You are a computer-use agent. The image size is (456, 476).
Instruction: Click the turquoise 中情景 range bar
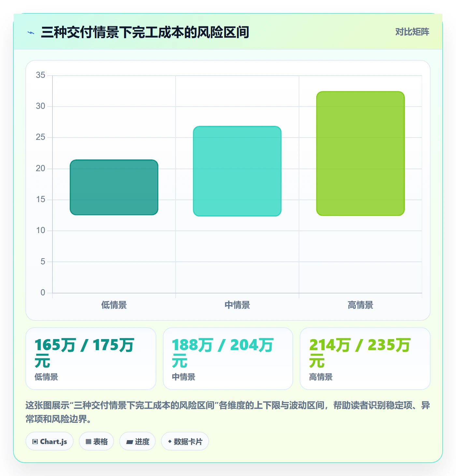237,171
